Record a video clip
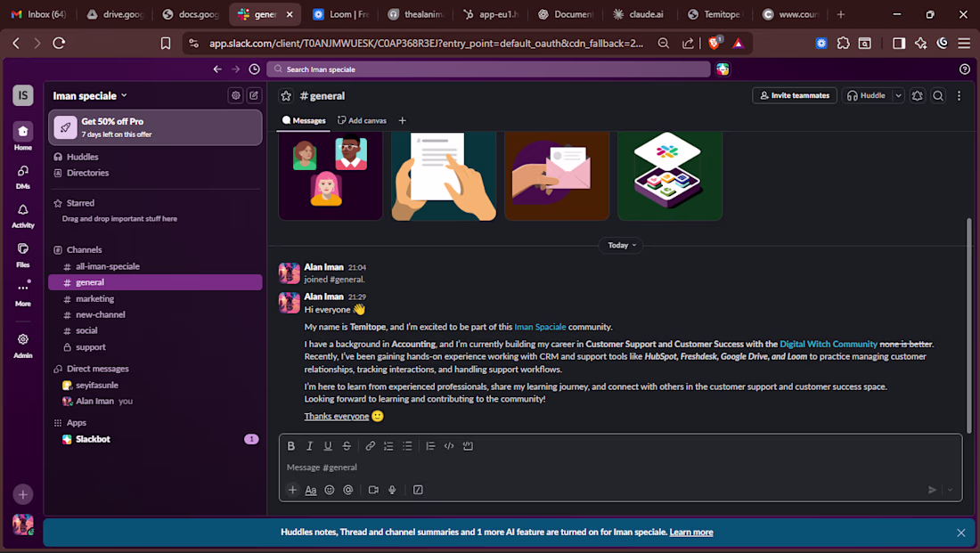 tap(373, 490)
